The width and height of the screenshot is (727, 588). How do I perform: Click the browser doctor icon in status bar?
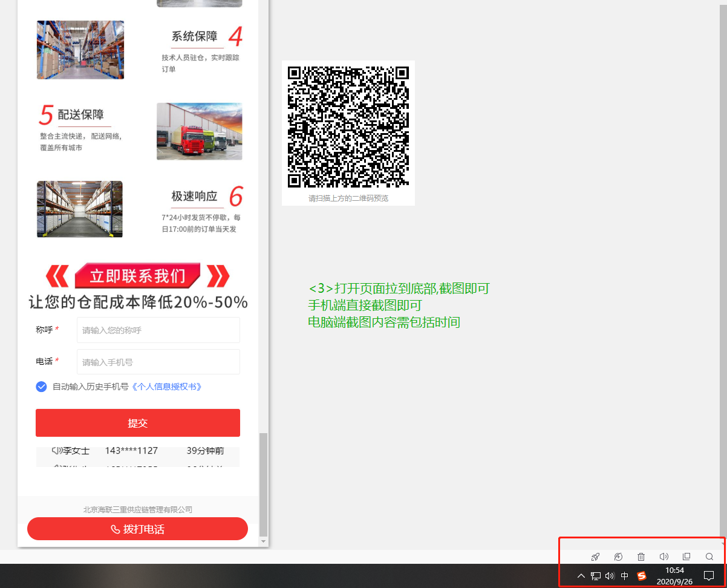click(618, 557)
